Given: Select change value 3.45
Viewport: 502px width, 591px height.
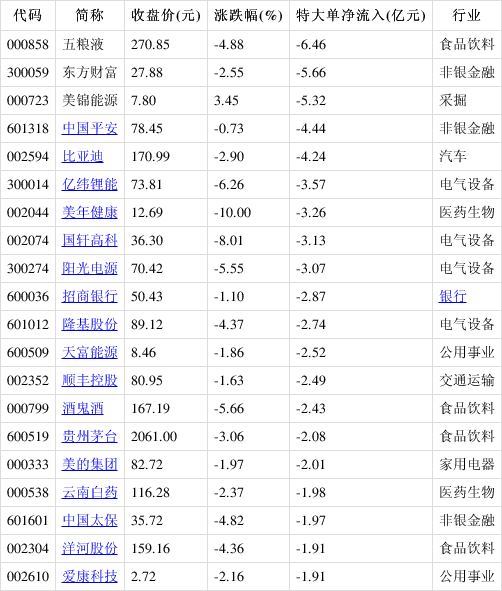Looking at the screenshot, I should tap(226, 101).
